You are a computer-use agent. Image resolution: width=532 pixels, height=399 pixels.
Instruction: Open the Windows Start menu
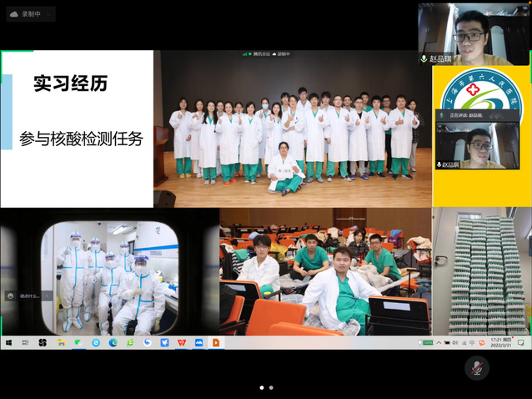[8, 342]
